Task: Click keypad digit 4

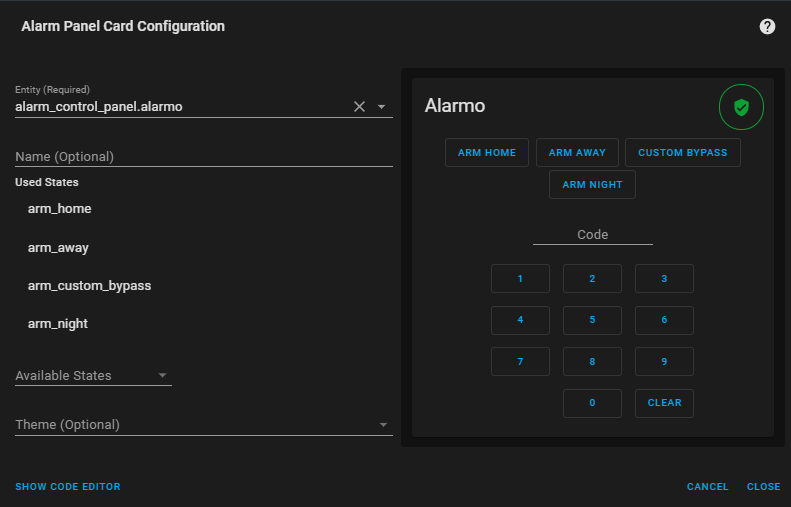Action: [520, 320]
